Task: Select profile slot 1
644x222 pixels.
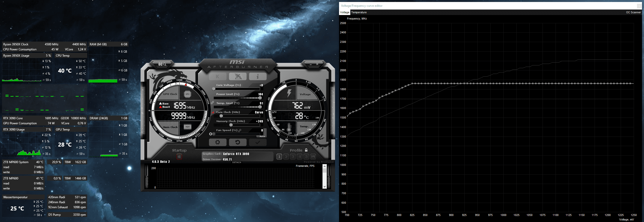Action: pyautogui.click(x=279, y=157)
